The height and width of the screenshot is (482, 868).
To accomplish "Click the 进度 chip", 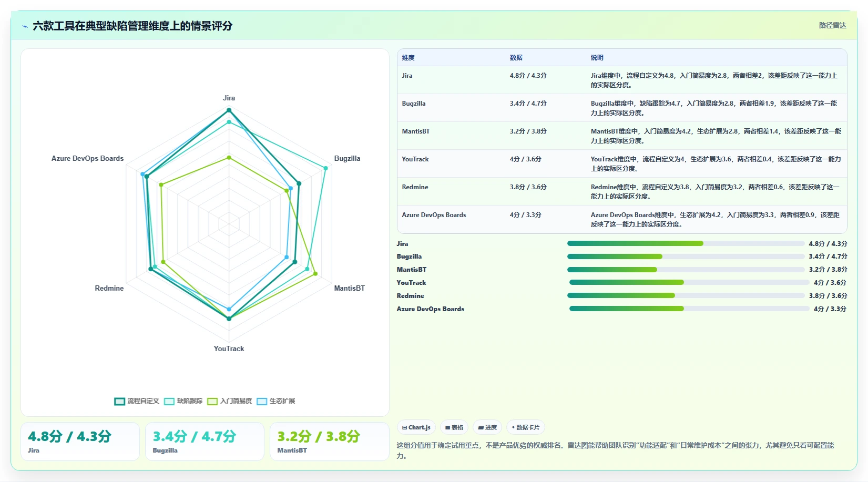I will click(487, 427).
